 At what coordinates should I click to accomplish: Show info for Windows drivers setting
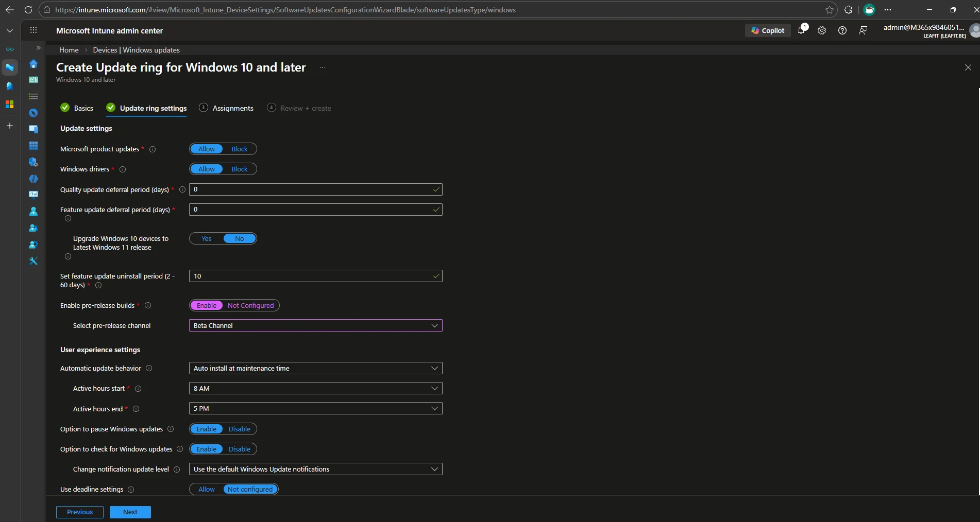[123, 169]
